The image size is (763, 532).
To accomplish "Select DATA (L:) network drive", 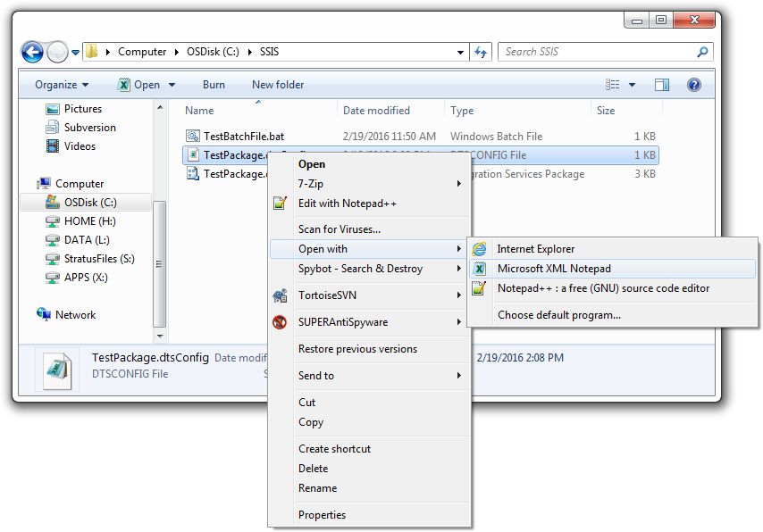I will coord(78,240).
